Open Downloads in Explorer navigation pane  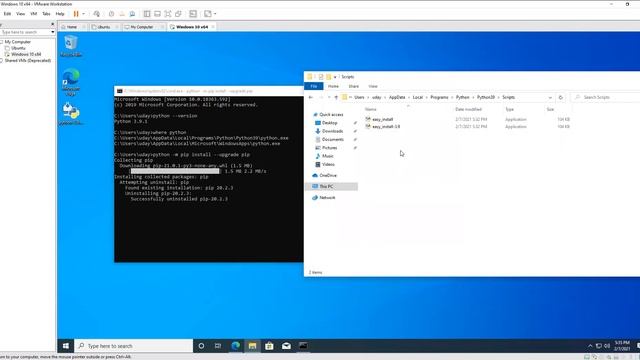[x=332, y=131]
